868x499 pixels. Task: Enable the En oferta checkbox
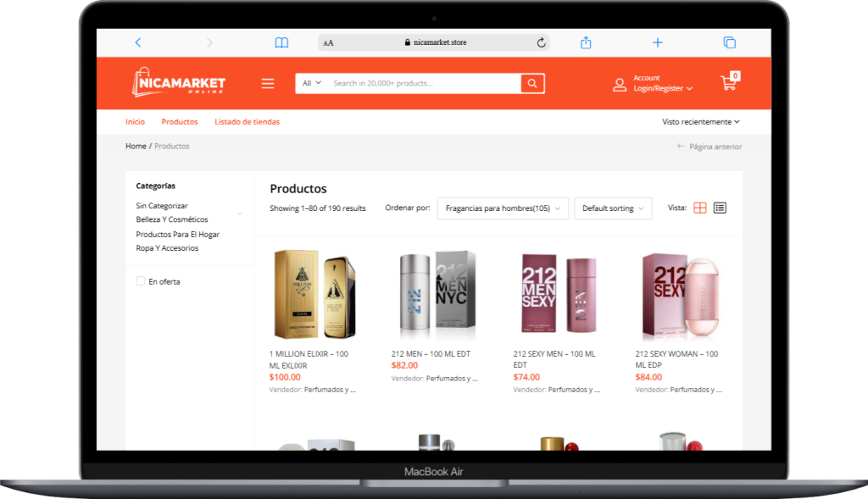coord(141,281)
